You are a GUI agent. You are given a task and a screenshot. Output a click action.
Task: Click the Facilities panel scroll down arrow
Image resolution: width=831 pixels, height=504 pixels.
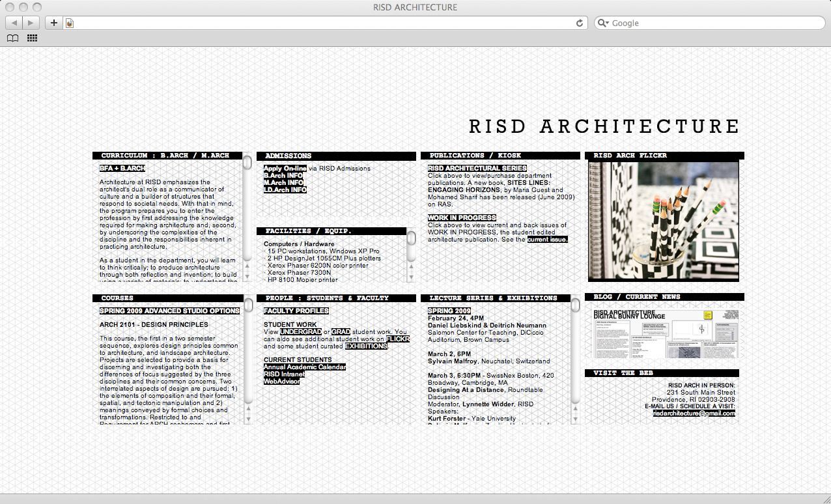point(412,277)
